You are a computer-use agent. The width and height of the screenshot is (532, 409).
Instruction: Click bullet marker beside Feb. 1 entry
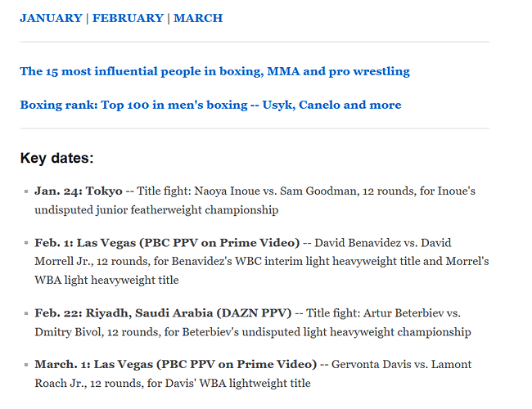(x=26, y=243)
